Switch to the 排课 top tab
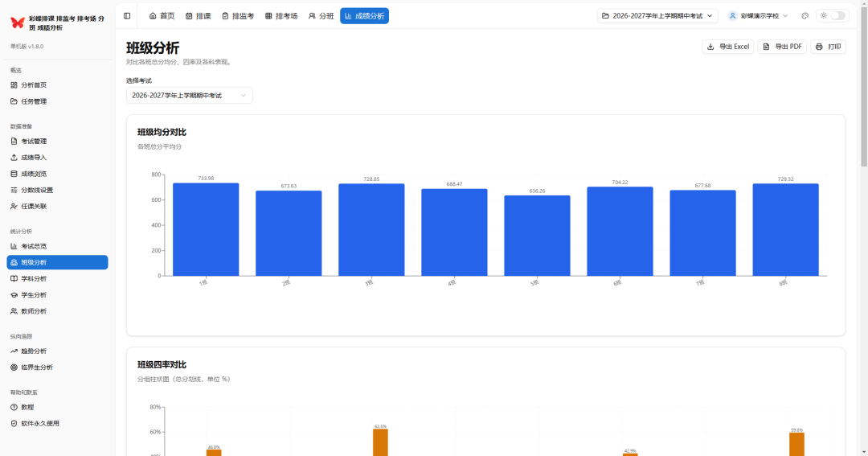This screenshot has height=456, width=868. click(199, 16)
